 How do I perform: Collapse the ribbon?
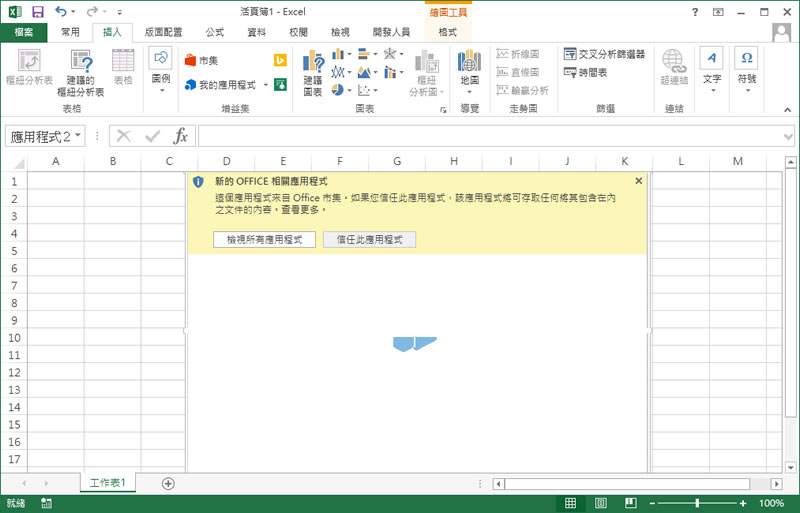[x=787, y=110]
